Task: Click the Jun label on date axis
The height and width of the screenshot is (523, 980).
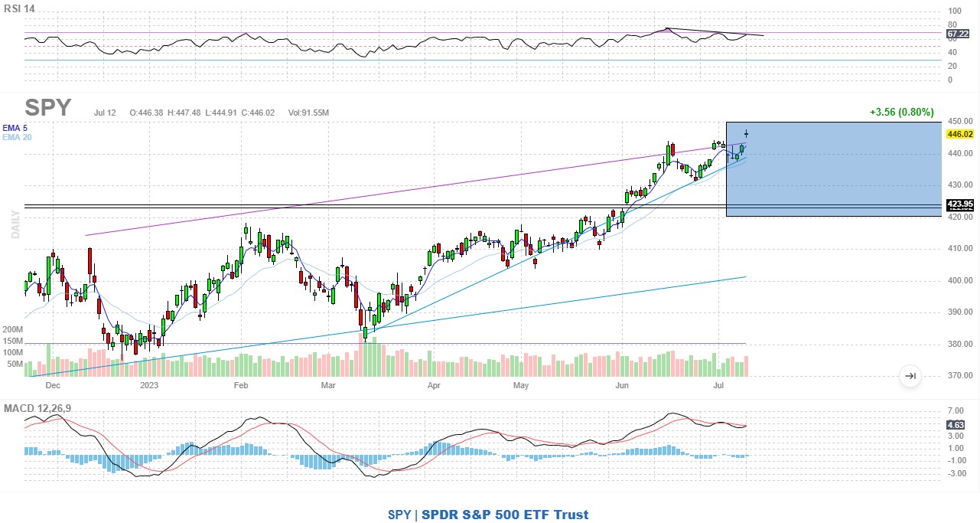Action: coord(622,386)
